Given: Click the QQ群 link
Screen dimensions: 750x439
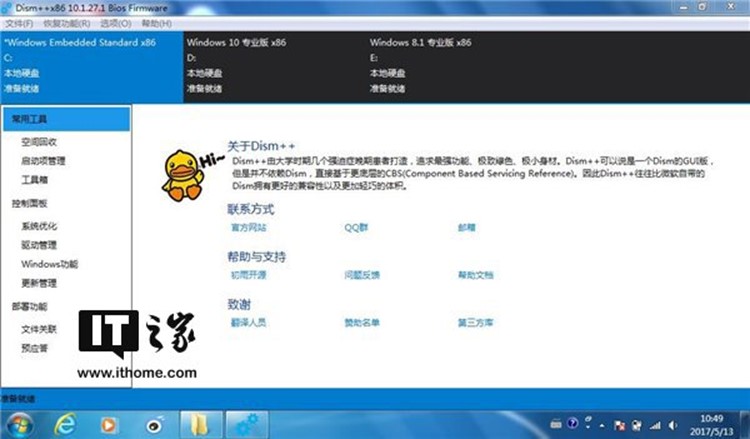Looking at the screenshot, I should click(357, 227).
